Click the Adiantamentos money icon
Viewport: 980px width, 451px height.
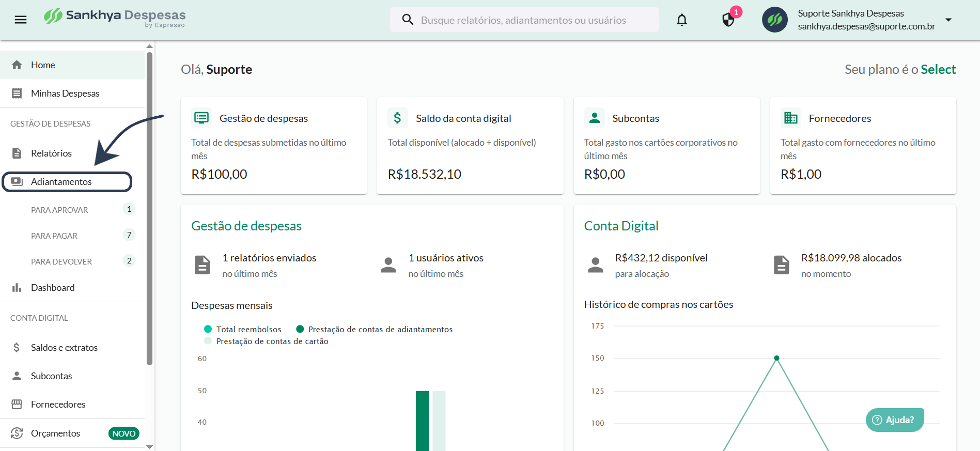pos(17,181)
